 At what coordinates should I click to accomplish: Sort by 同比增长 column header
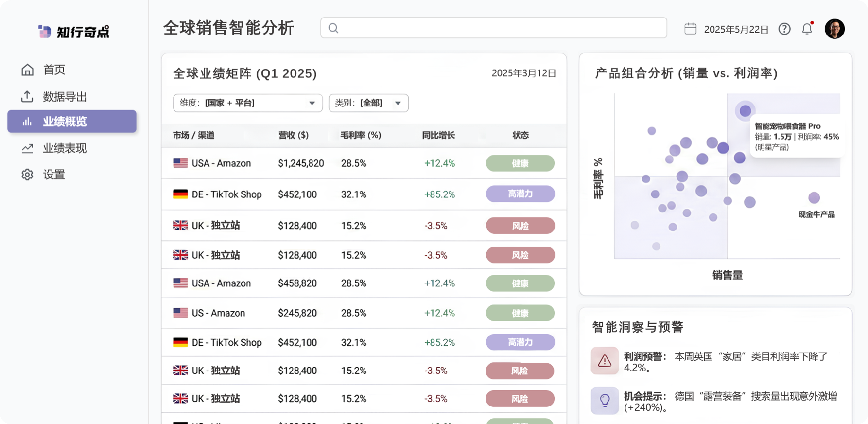[438, 135]
